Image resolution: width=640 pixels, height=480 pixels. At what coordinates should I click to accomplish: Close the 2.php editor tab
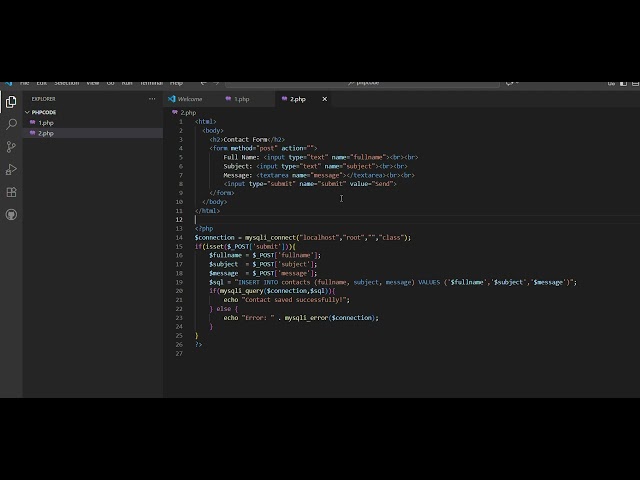click(x=324, y=99)
